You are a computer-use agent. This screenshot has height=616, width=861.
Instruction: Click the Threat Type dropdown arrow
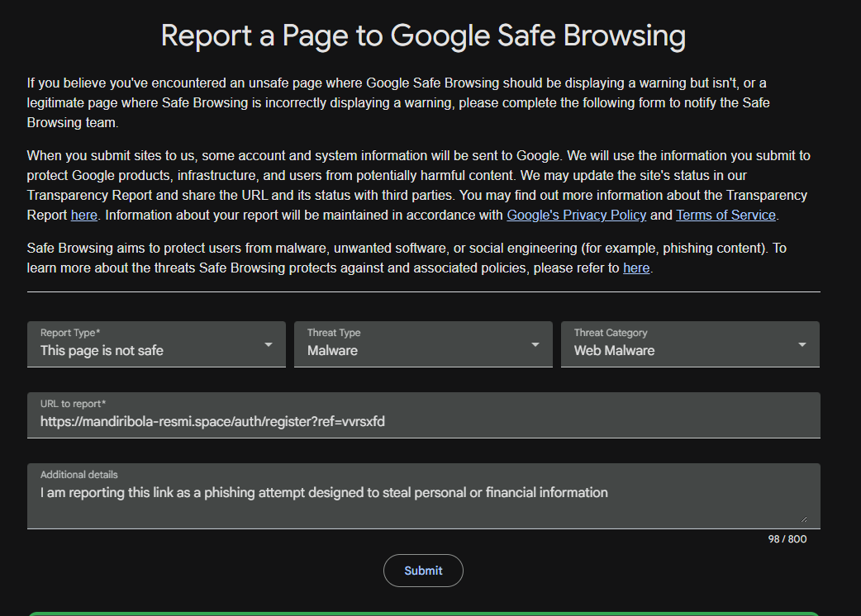pyautogui.click(x=535, y=344)
